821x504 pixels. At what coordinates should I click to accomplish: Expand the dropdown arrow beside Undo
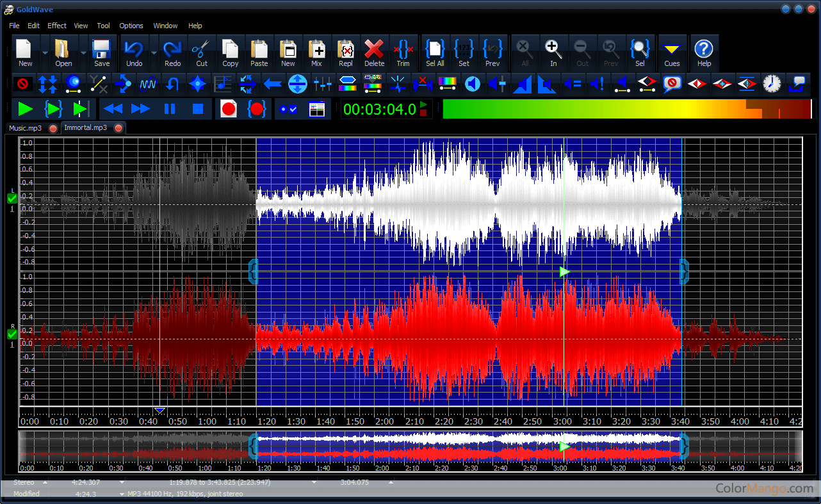coord(154,53)
